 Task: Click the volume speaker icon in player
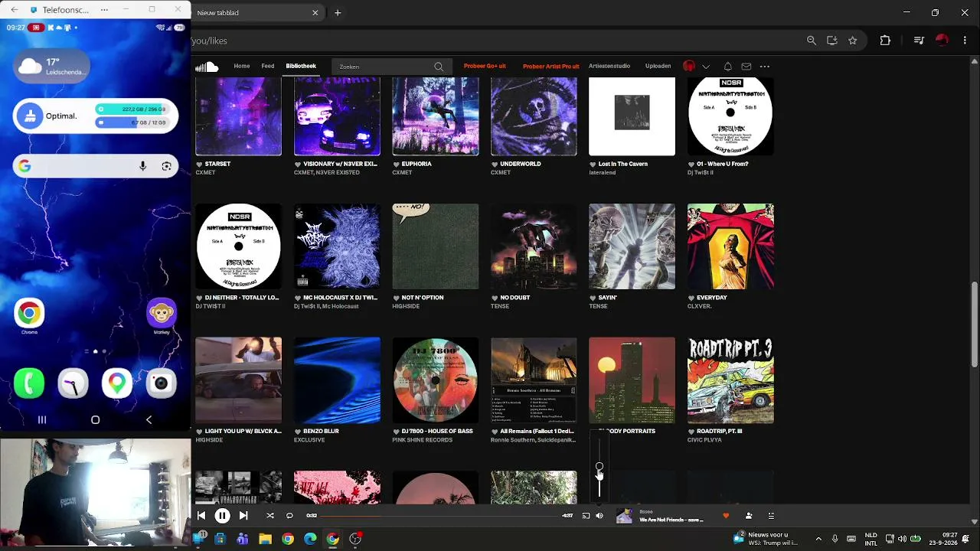(599, 516)
